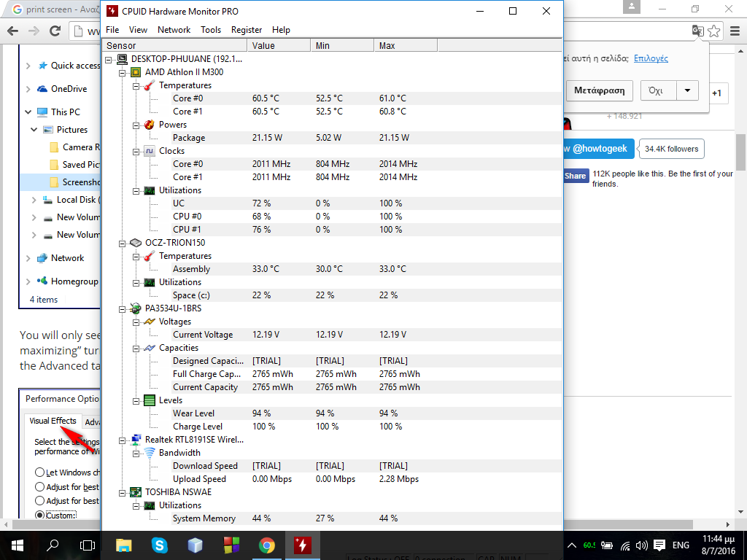Bookmark page with Chrome star icon
Viewport: 747px width, 560px height.
click(x=713, y=31)
